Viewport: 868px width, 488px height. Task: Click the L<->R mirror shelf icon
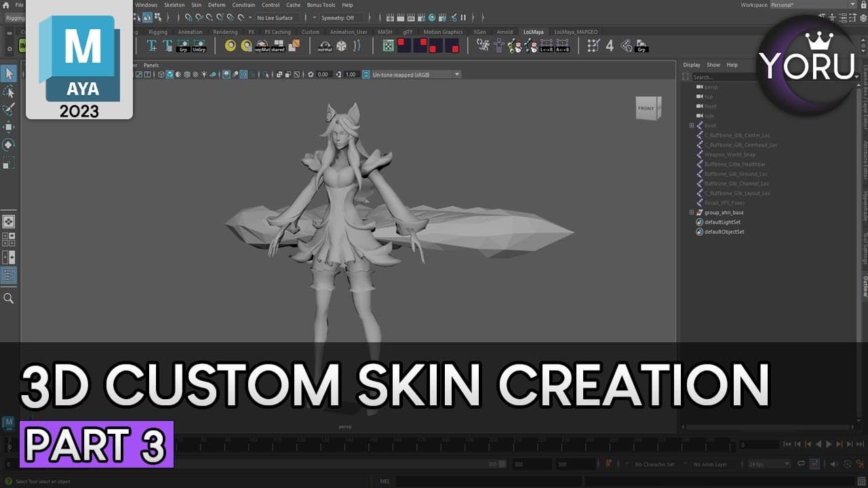pyautogui.click(x=547, y=45)
